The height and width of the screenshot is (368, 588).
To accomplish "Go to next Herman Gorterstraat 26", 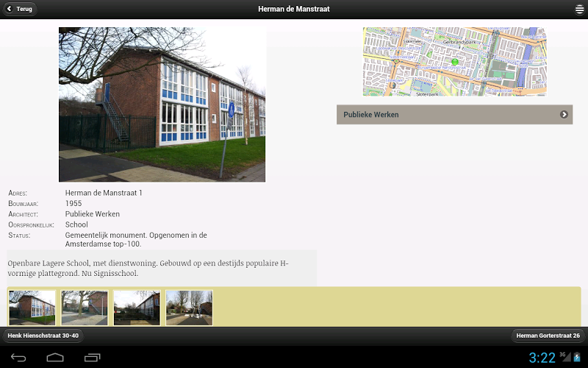I will point(548,336).
